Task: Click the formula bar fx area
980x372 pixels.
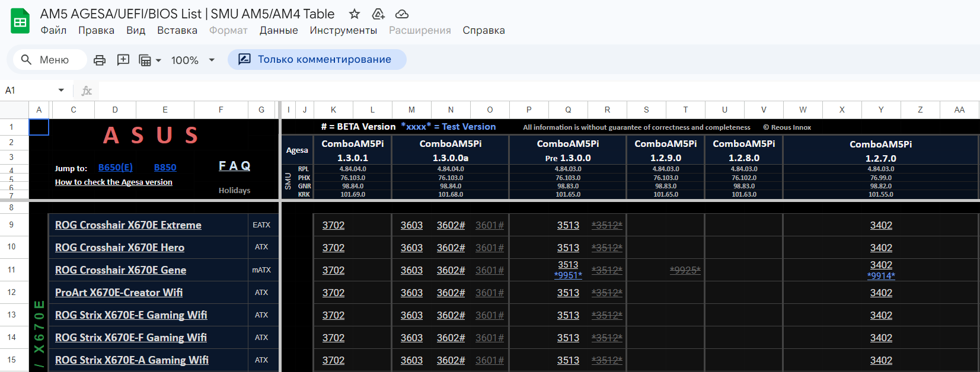Action: coord(87,91)
